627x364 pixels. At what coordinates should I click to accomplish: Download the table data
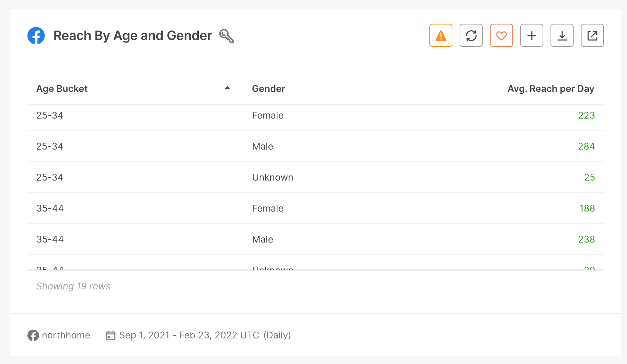[x=562, y=35]
